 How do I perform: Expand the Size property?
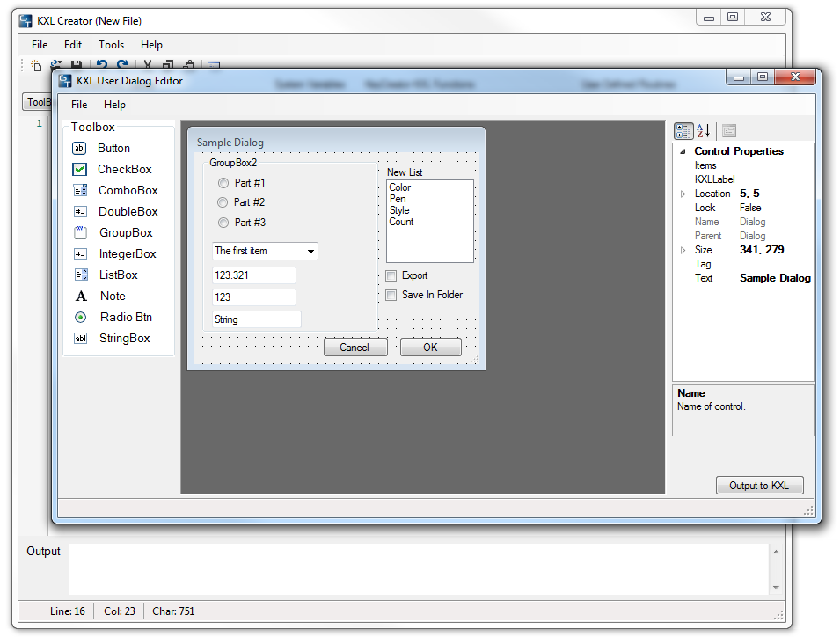683,251
